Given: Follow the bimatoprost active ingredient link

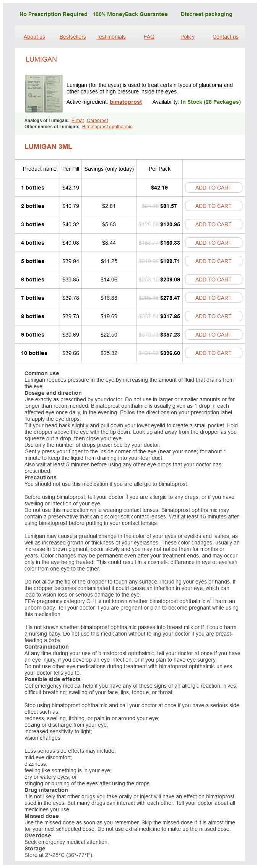Looking at the screenshot, I should [126, 102].
